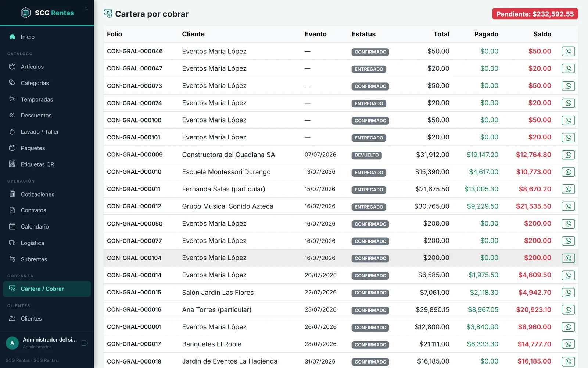The height and width of the screenshot is (368, 588).
Task: Send WhatsApp reminder for CON-GRAL-000046
Action: click(568, 52)
